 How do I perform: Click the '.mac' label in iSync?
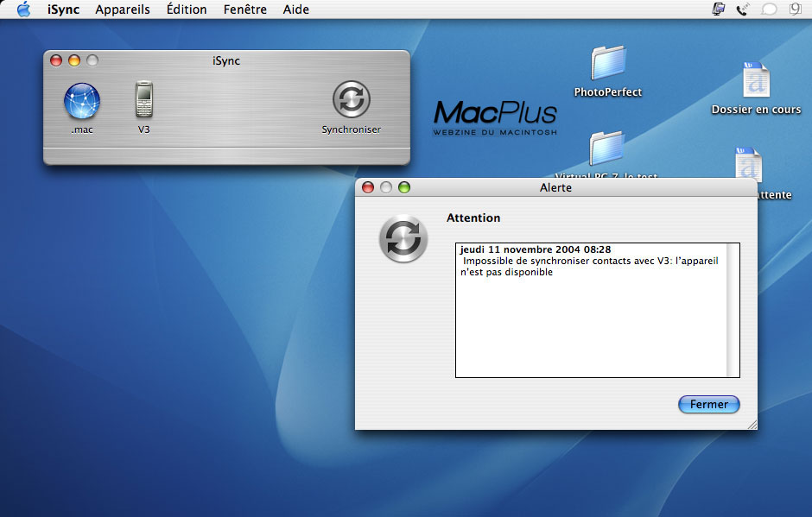(x=82, y=129)
